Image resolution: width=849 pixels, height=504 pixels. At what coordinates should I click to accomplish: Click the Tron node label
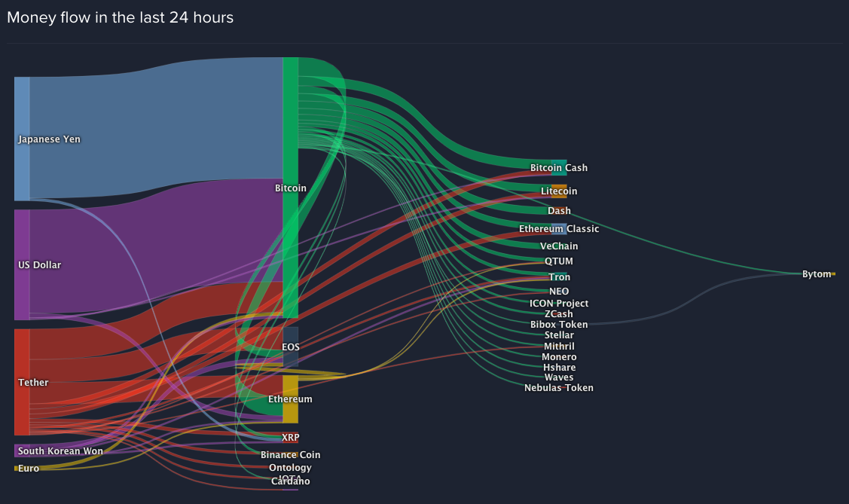[559, 277]
